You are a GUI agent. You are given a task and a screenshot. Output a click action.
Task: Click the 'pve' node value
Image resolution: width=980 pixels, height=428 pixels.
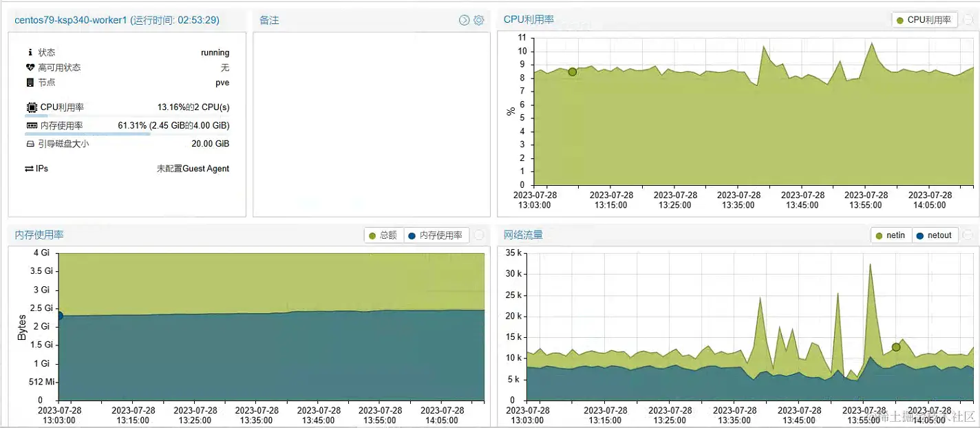pos(222,83)
